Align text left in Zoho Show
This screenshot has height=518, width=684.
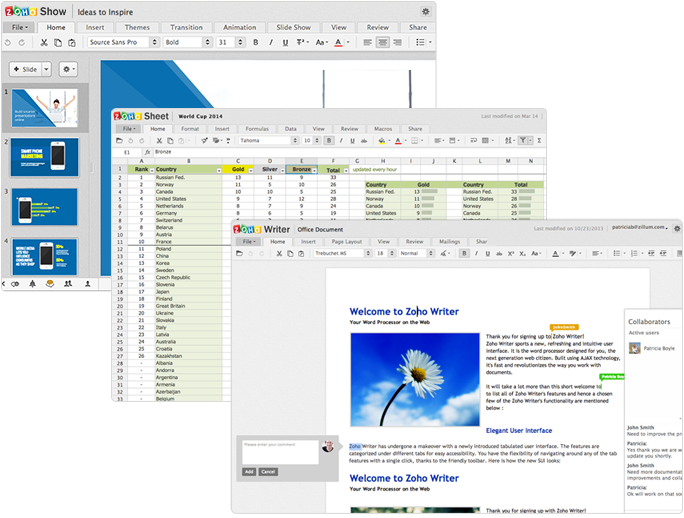tap(368, 42)
